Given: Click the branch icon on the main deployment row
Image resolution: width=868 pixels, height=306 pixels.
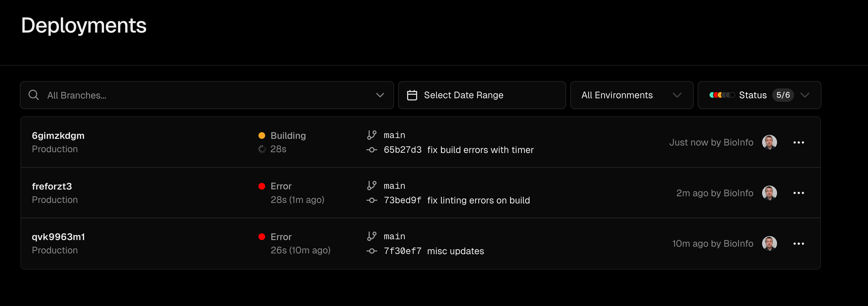Looking at the screenshot, I should 372,135.
